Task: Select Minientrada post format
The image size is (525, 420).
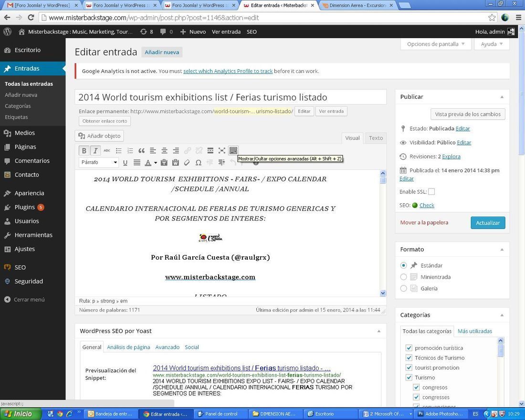Action: [x=403, y=277]
